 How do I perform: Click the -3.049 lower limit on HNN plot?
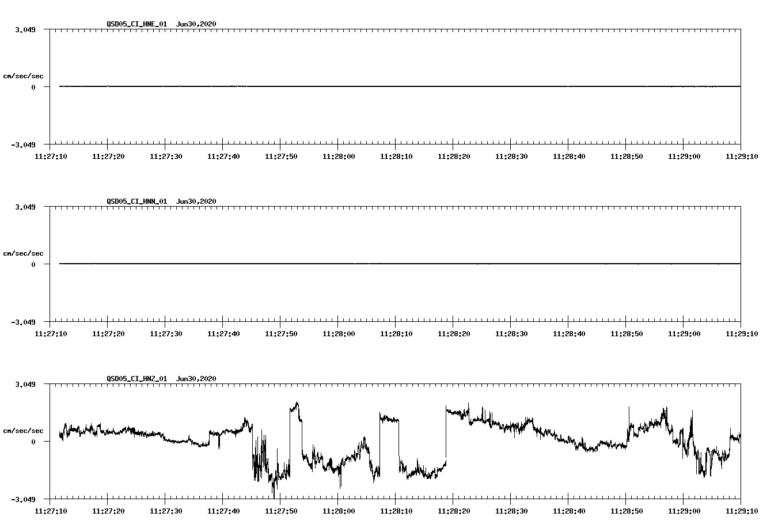[23, 322]
